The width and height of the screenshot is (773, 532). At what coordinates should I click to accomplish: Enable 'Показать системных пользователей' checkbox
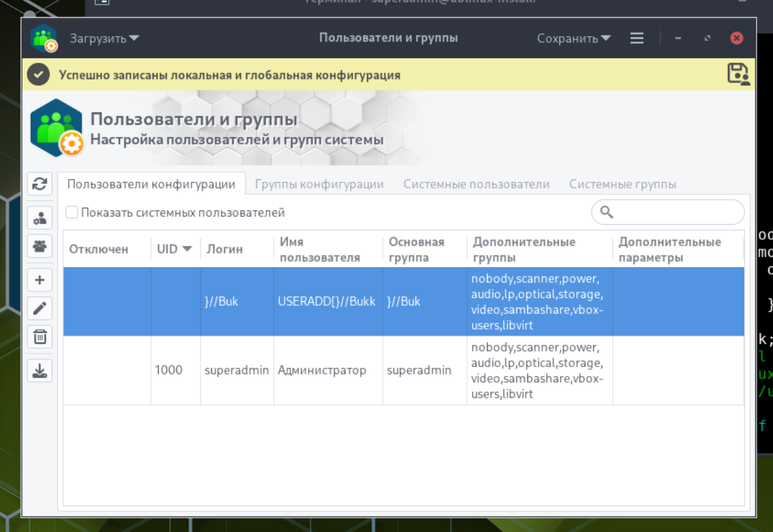pyautogui.click(x=72, y=213)
